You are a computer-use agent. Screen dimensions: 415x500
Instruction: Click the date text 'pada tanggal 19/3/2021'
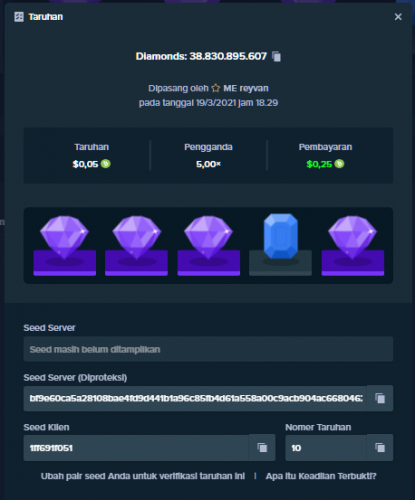click(x=188, y=103)
